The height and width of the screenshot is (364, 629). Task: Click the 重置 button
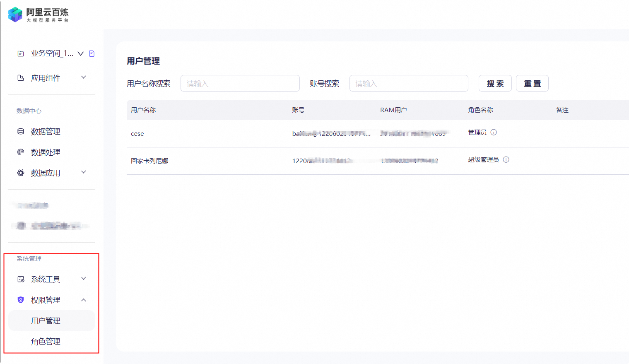click(x=532, y=83)
